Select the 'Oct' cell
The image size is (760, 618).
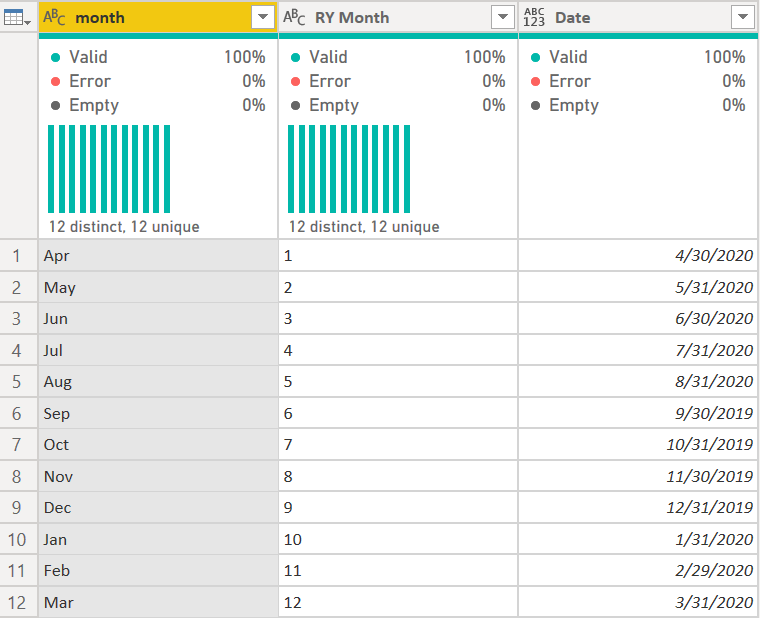pos(158,444)
